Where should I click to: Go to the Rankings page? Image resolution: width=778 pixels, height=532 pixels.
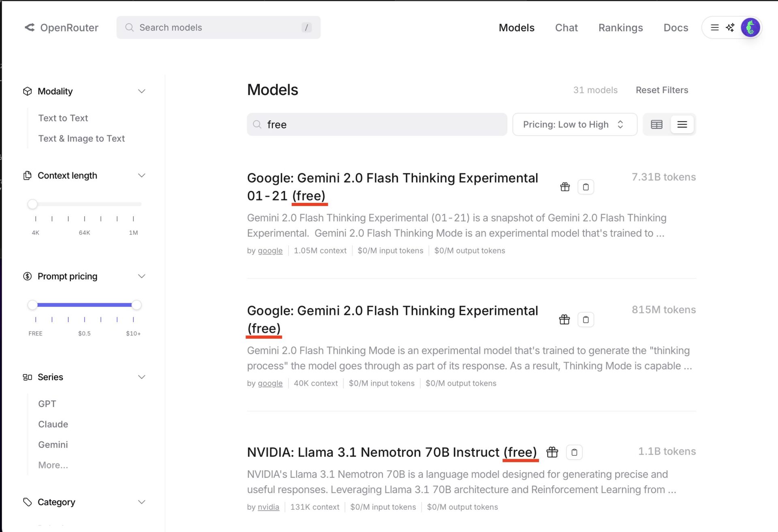pos(620,28)
